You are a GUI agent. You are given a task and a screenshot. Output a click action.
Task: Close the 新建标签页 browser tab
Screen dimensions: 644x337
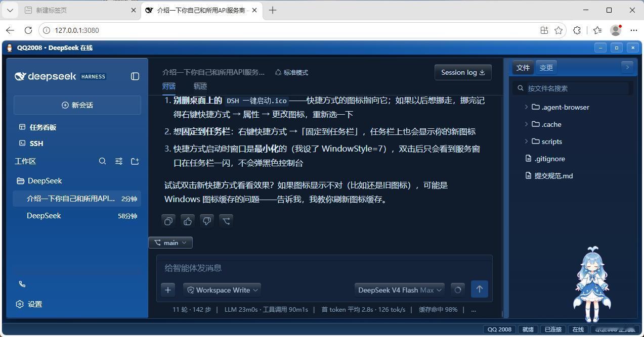pyautogui.click(x=134, y=10)
